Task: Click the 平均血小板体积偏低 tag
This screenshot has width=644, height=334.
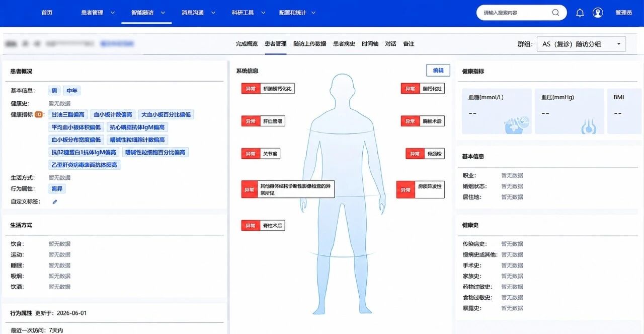Action: tap(76, 127)
